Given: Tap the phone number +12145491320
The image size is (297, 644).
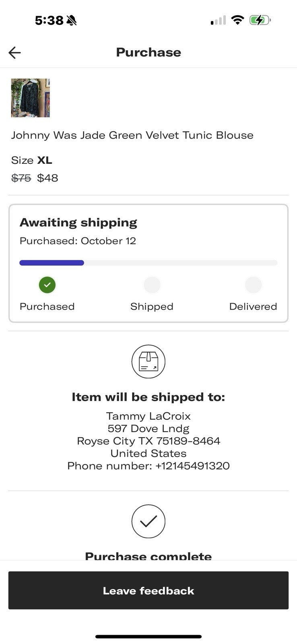Looking at the screenshot, I should (192, 466).
